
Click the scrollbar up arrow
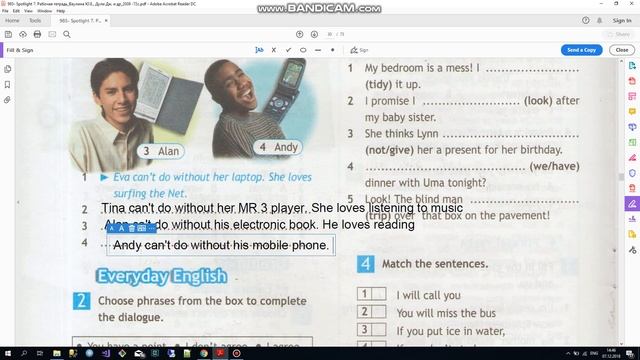click(621, 62)
